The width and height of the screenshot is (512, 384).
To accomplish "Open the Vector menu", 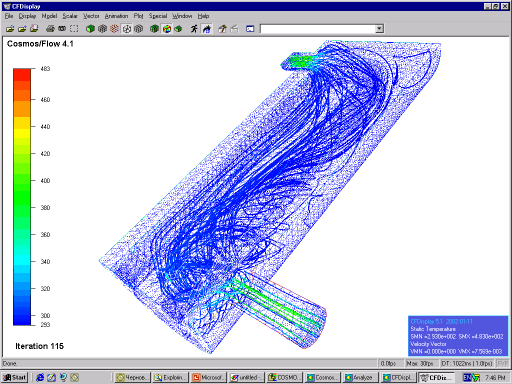I will [x=91, y=16].
